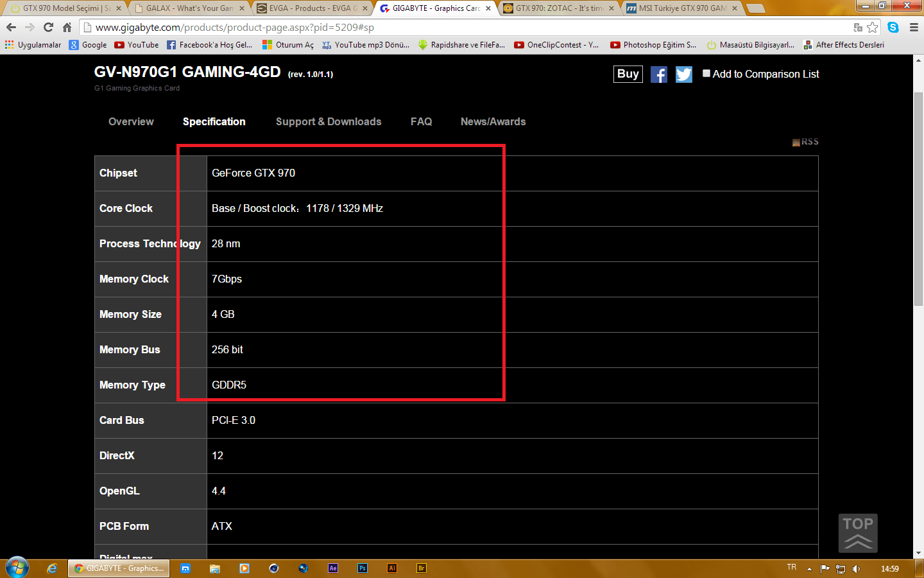
Task: Jump to TOP of the page
Action: pyautogui.click(x=858, y=533)
